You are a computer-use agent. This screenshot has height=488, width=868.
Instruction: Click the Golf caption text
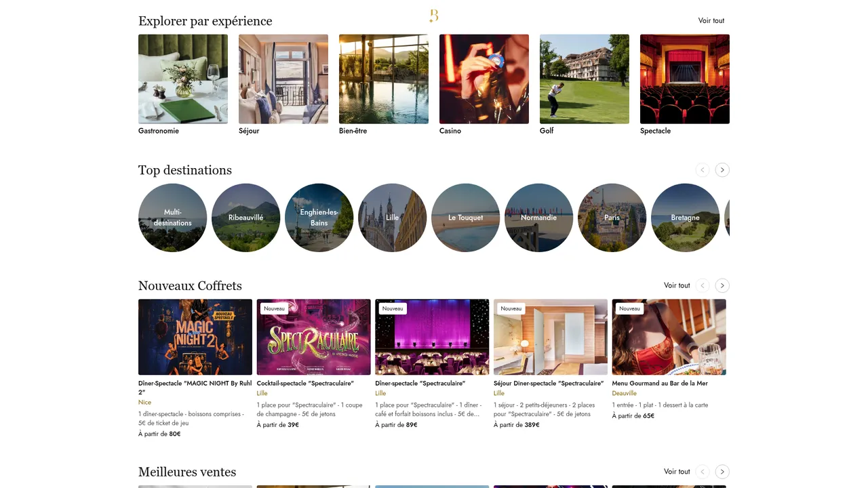click(547, 131)
